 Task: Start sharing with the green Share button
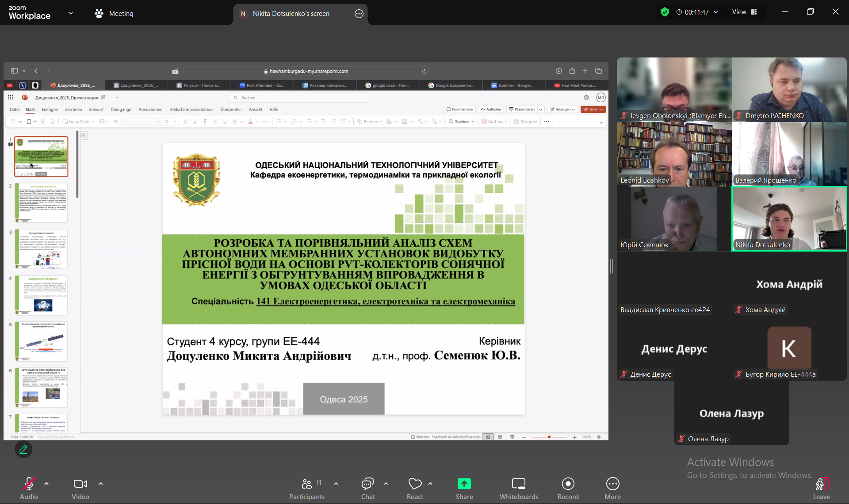pos(464,488)
